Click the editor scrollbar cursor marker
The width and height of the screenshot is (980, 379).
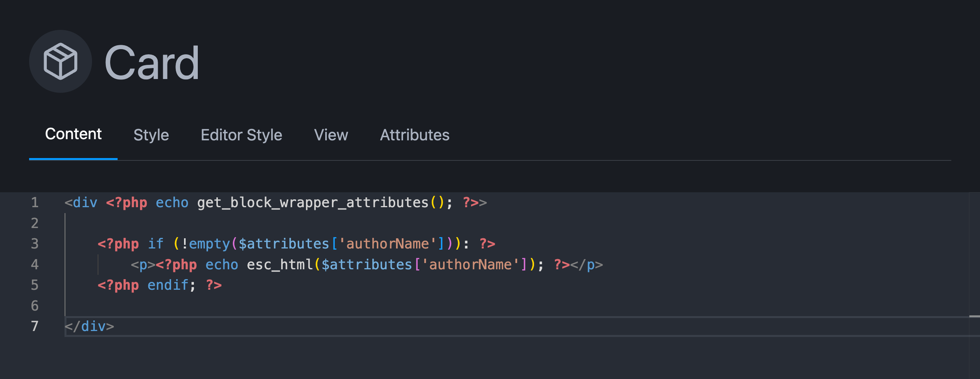pos(974,316)
